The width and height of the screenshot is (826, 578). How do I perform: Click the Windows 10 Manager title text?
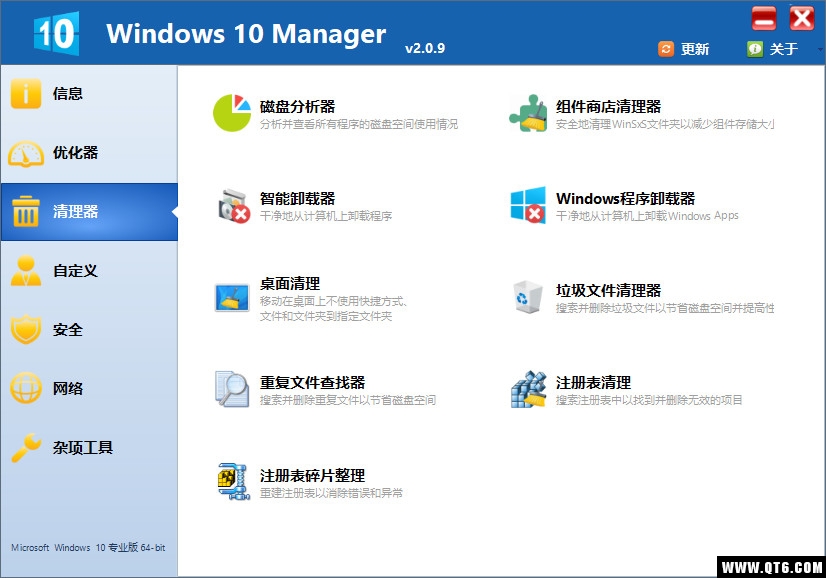(x=246, y=34)
